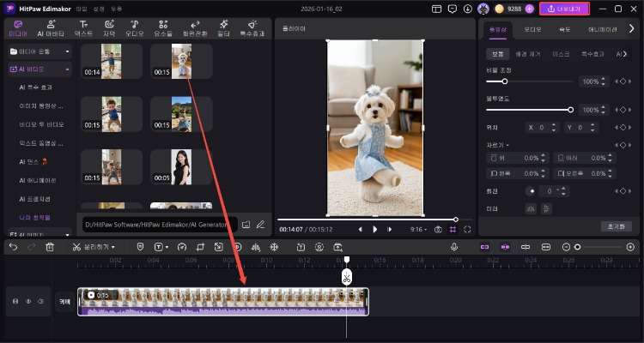Enter fullscreen preview mode
This screenshot has width=644, height=343.
tap(467, 230)
